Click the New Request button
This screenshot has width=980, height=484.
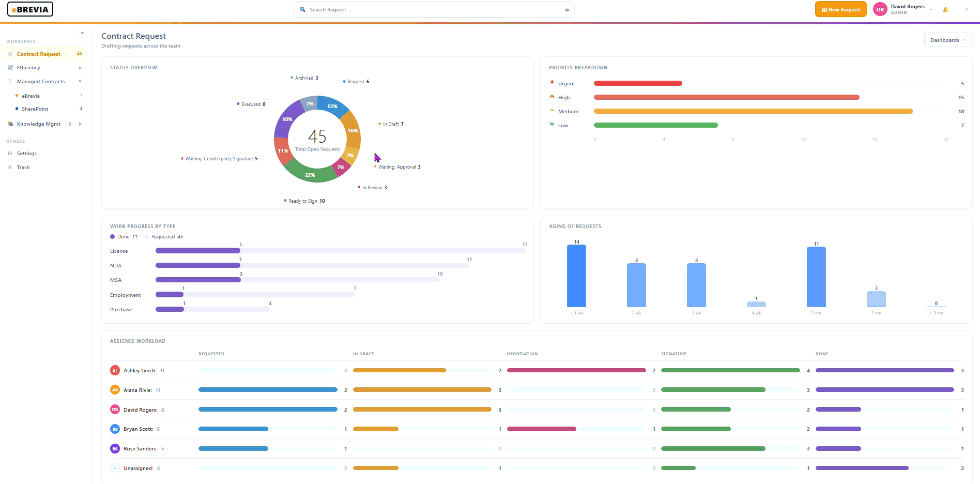(840, 9)
